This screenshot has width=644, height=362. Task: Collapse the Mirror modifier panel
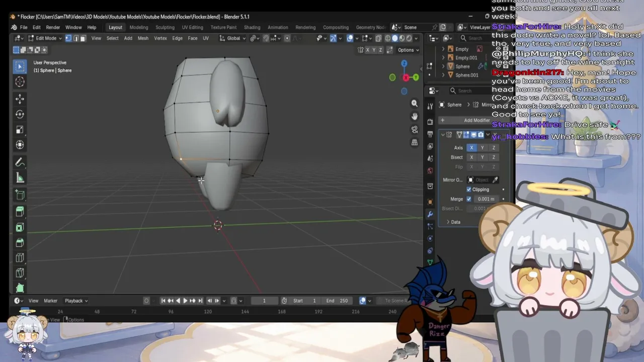point(443,135)
